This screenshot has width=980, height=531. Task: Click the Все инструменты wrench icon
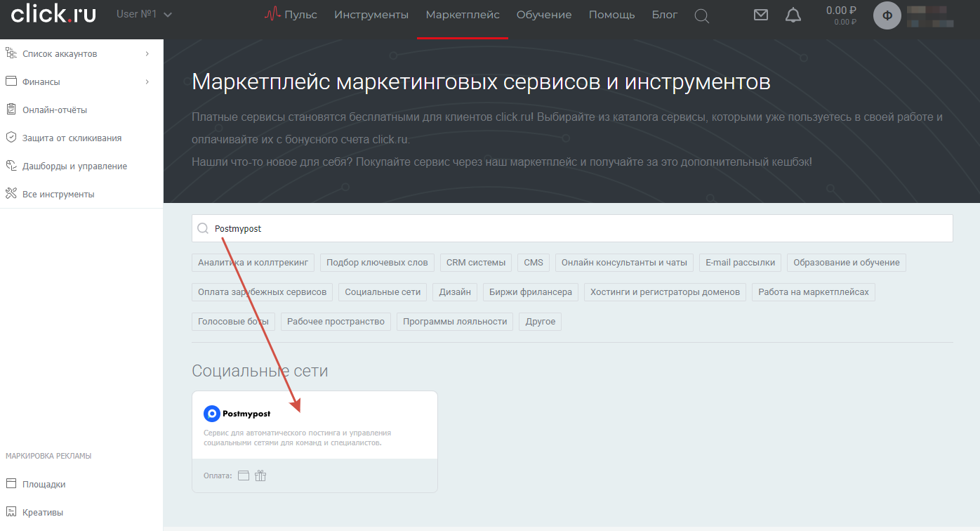pos(11,194)
